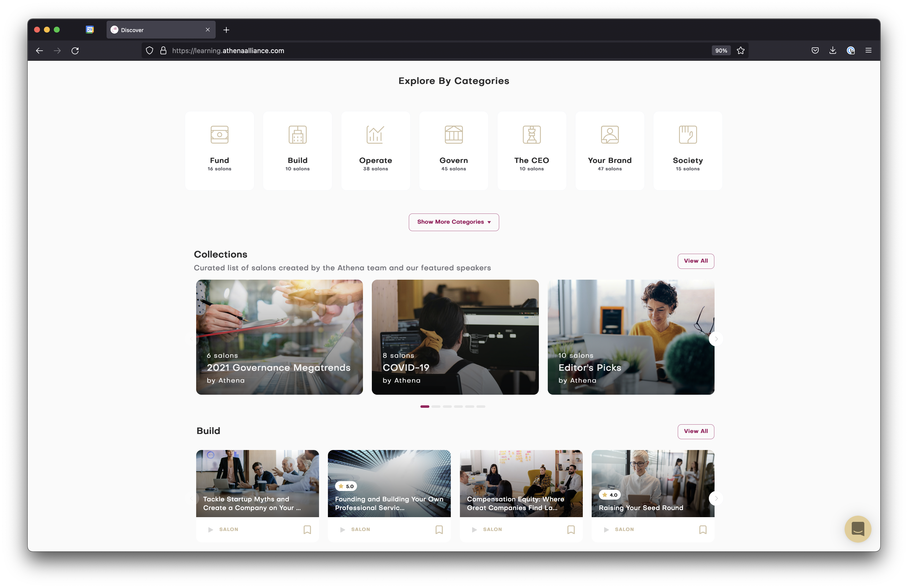Bookmark the Raising Your Seed Round salon
The height and width of the screenshot is (588, 908).
tap(703, 530)
